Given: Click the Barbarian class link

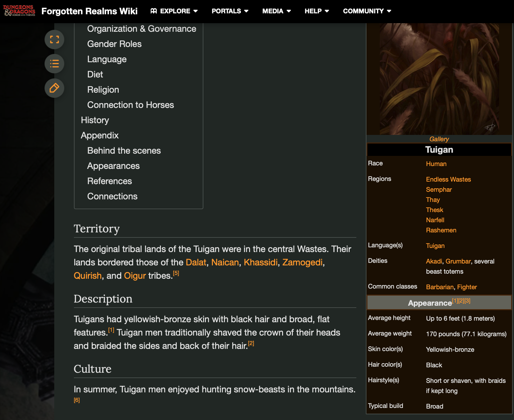Looking at the screenshot, I should click(439, 287).
